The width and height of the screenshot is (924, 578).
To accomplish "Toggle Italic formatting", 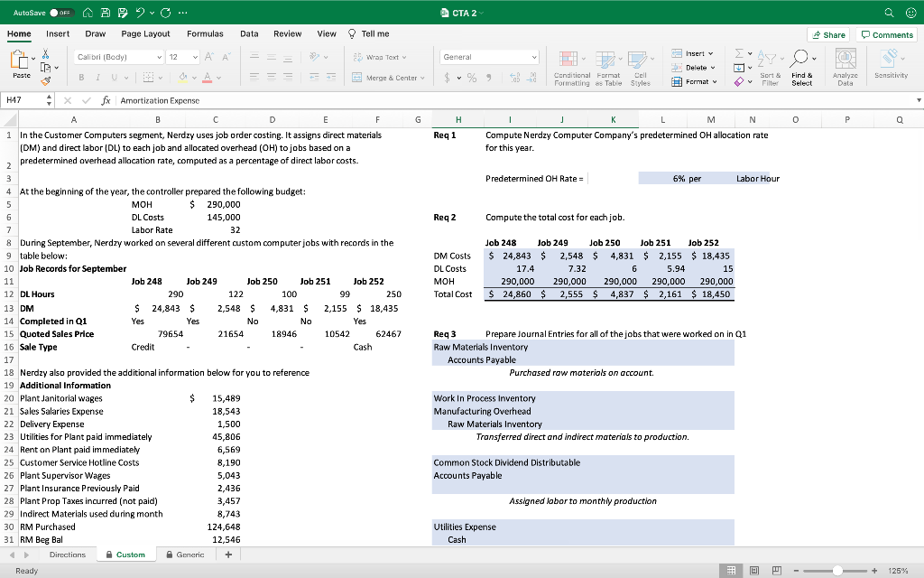I will [97, 78].
